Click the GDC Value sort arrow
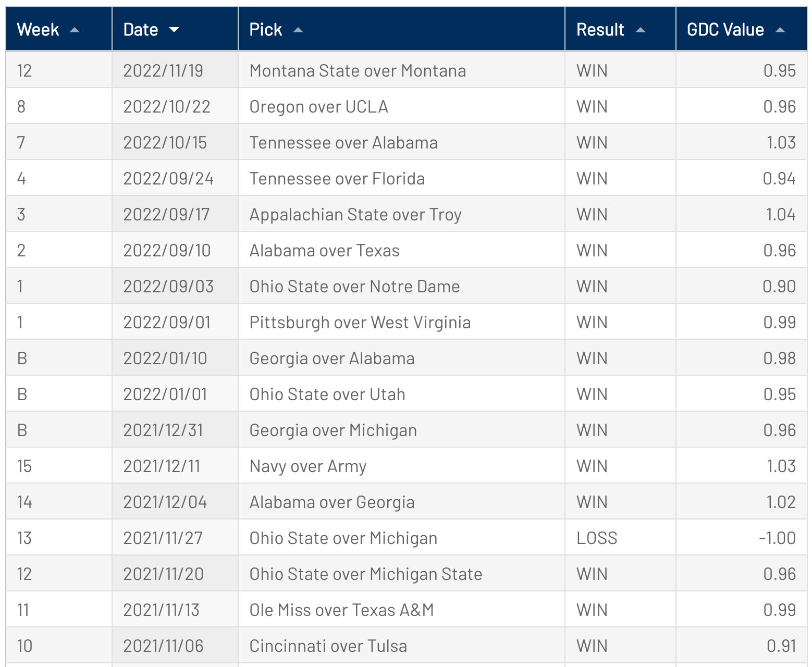The width and height of the screenshot is (812, 667). click(x=780, y=30)
